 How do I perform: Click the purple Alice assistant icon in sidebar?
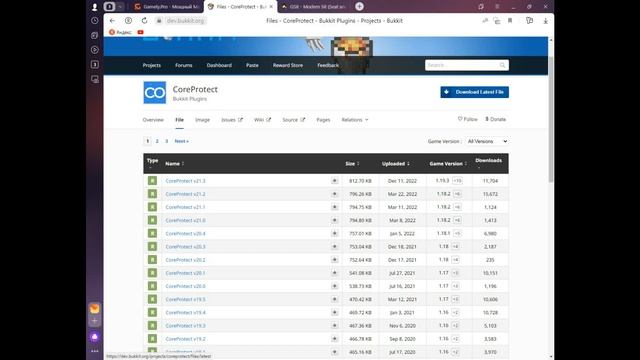[x=95, y=337]
